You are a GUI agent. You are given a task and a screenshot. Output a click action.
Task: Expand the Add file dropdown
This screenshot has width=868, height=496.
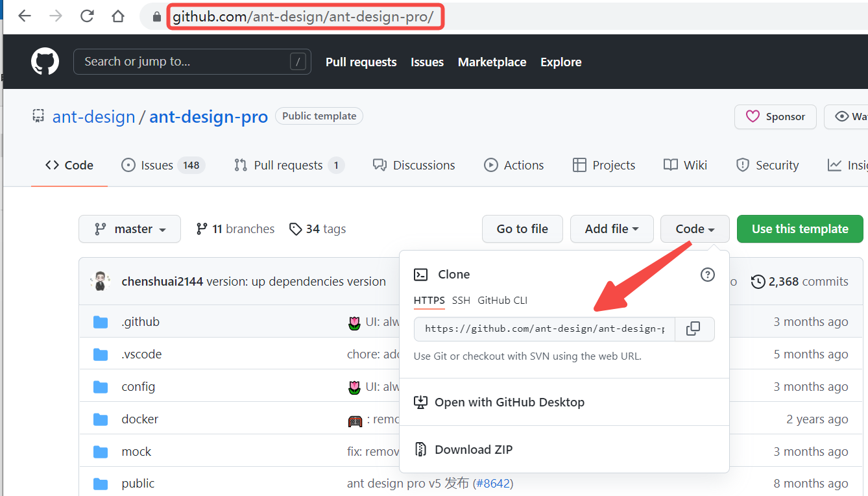(x=612, y=229)
